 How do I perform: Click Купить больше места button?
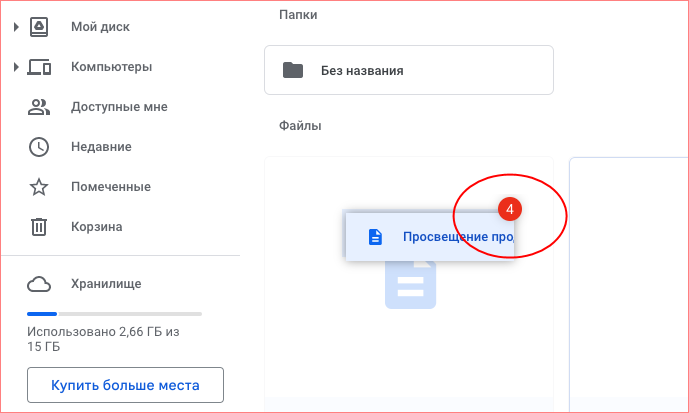125,385
